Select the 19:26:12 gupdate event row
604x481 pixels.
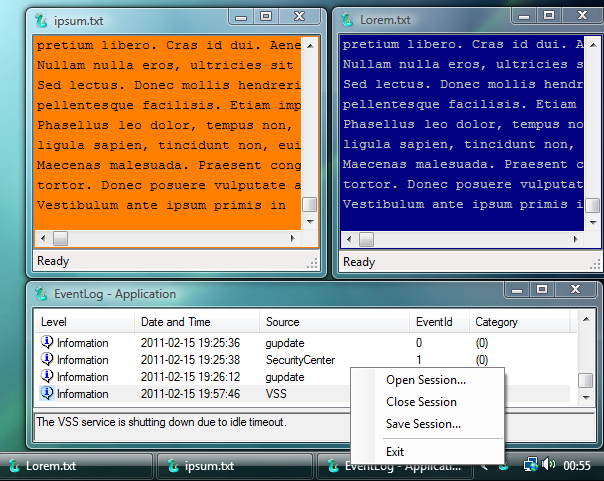coord(304,377)
